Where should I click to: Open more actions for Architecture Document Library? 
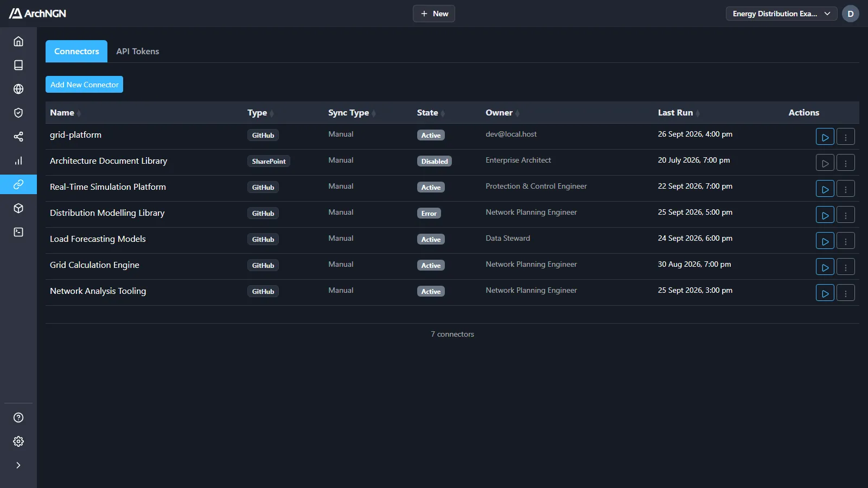click(846, 163)
